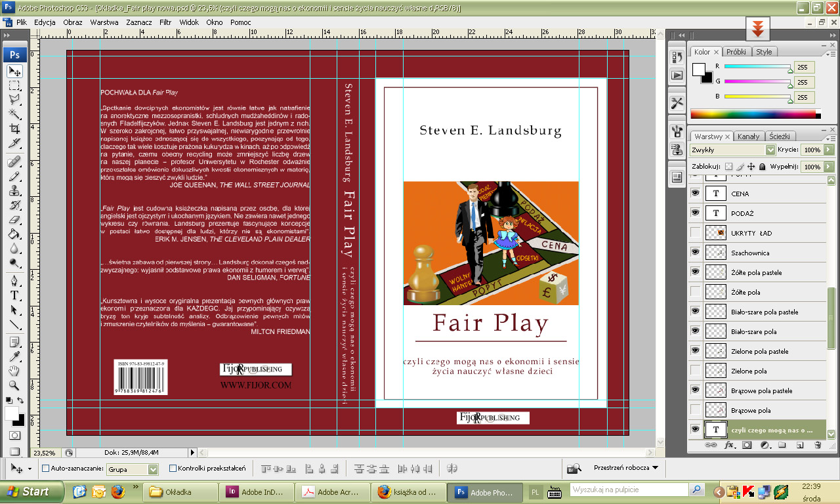The image size is (840, 504).
Task: Select the Polygonal Lasso tool
Action: pos(14,100)
